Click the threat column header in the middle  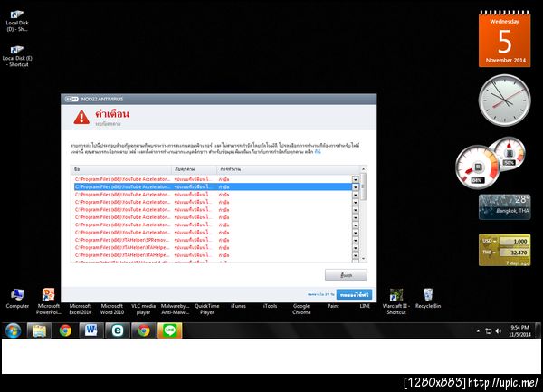point(194,169)
